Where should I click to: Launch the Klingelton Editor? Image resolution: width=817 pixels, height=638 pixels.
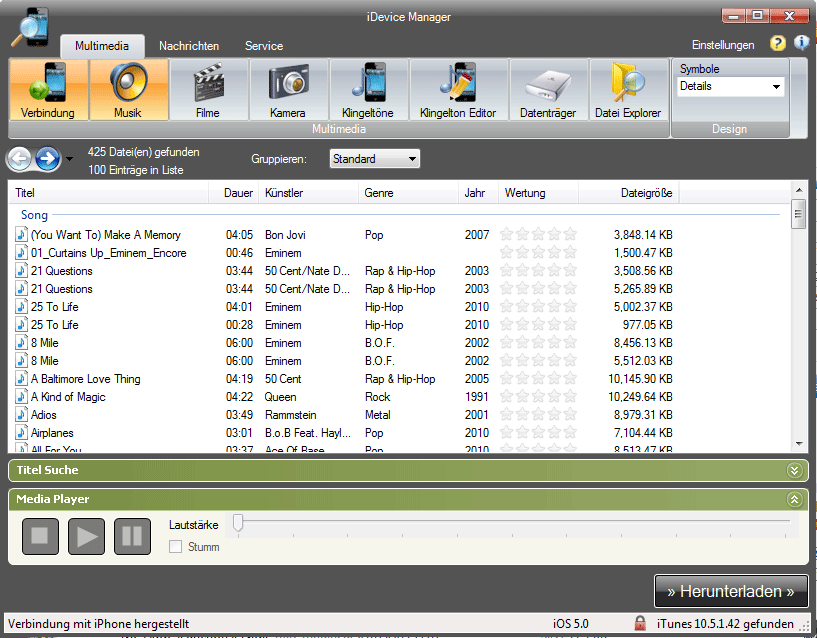pyautogui.click(x=458, y=90)
